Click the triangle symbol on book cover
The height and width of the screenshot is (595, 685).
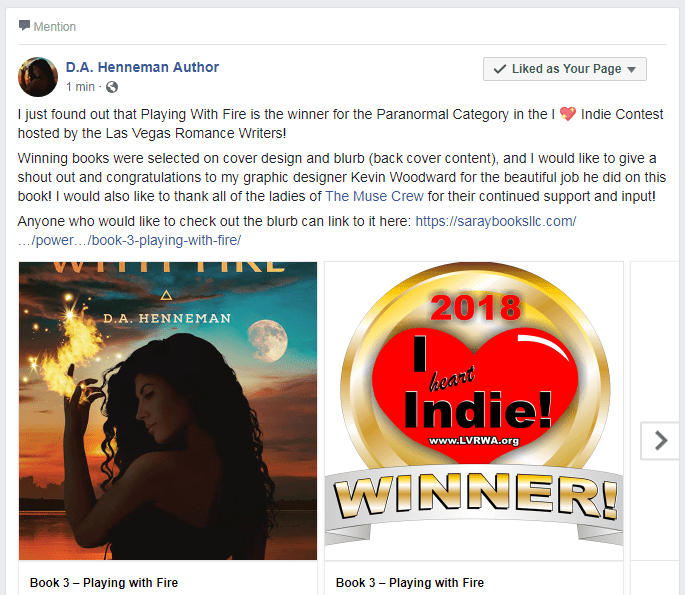166,296
